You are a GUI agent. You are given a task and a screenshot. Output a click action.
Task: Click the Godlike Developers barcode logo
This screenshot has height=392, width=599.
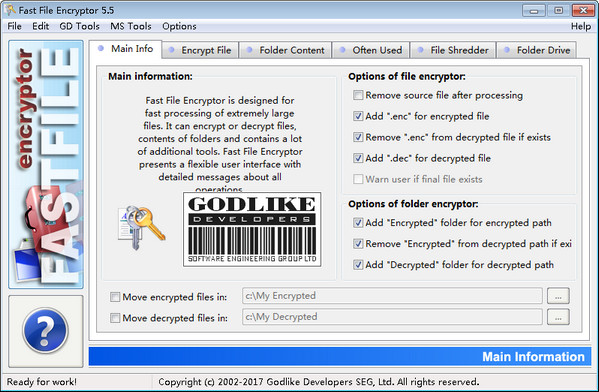point(252,229)
